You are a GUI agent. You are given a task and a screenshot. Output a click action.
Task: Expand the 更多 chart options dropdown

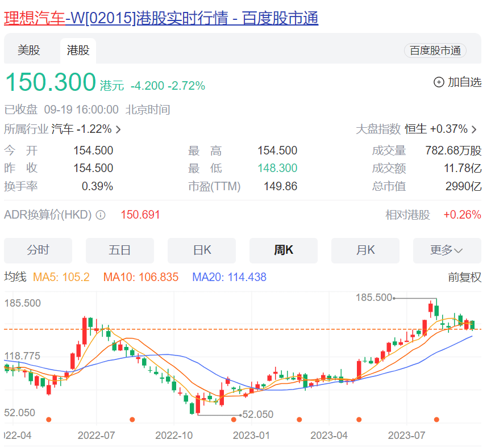click(x=447, y=250)
